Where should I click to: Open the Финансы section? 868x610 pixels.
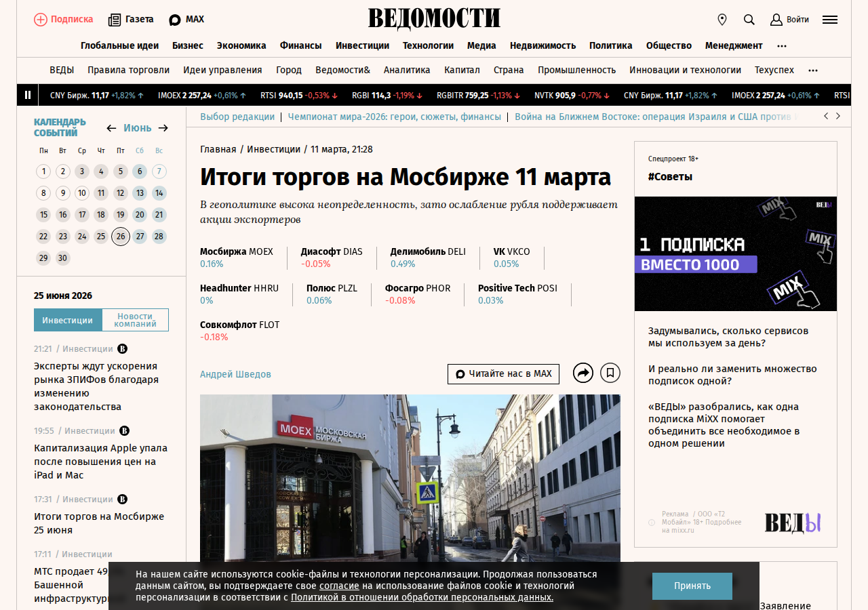coord(301,46)
